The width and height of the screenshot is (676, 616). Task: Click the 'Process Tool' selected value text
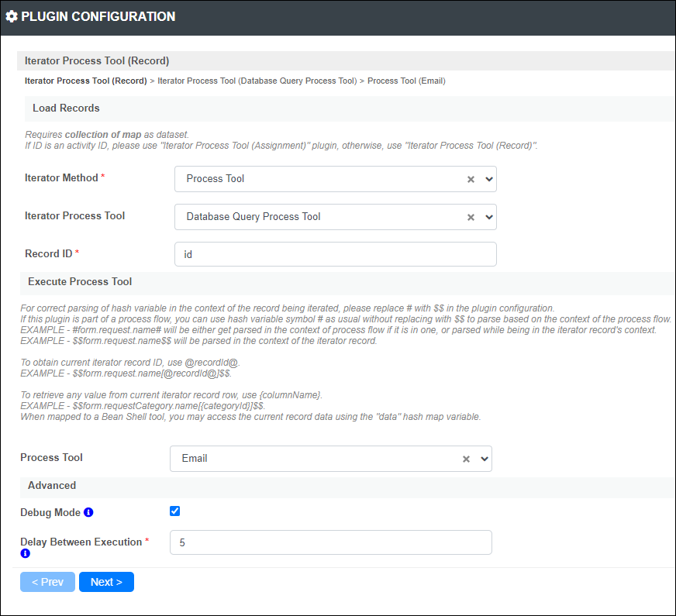(216, 179)
